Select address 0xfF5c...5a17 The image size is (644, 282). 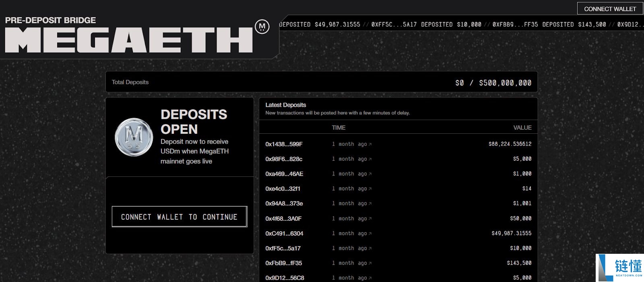tap(283, 249)
